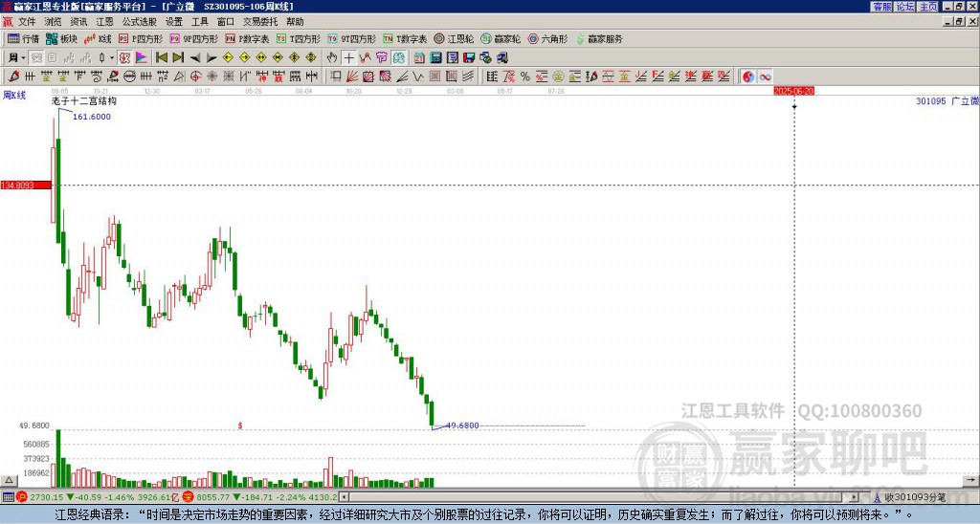Click the floppy disk save icon

(x=469, y=57)
